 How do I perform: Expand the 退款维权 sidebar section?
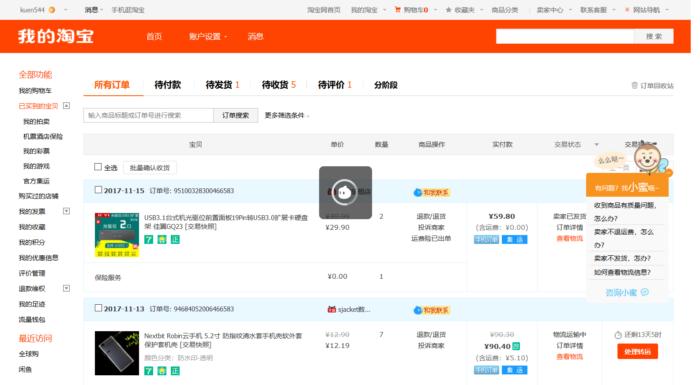point(67,289)
